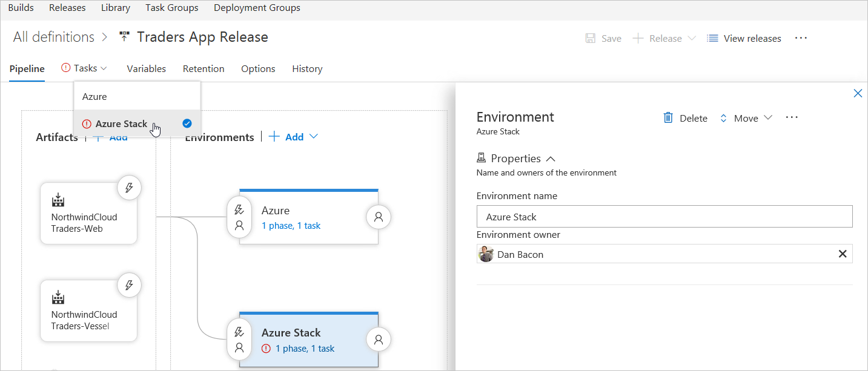Expand the Add environment chevron
This screenshot has height=371, width=868.
coord(314,137)
